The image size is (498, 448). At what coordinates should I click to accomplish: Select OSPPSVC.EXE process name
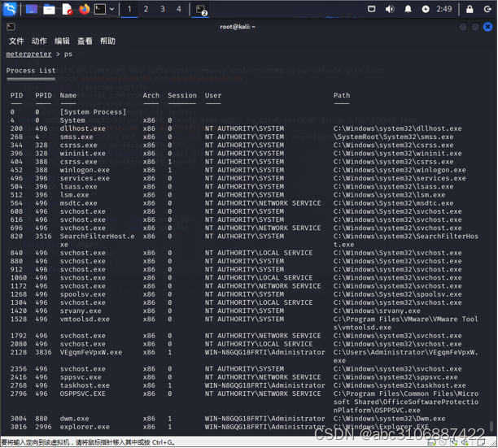82,394
